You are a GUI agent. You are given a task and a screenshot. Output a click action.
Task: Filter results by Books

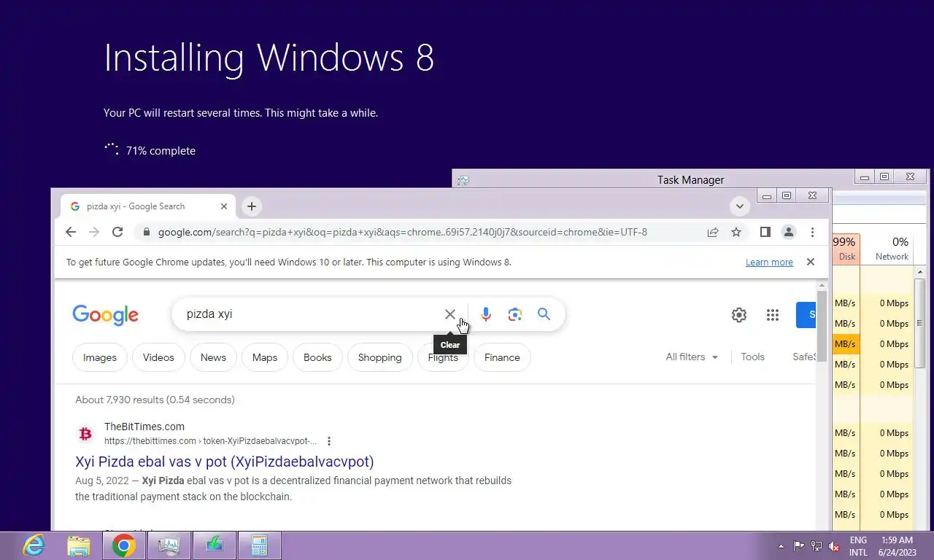(x=317, y=357)
